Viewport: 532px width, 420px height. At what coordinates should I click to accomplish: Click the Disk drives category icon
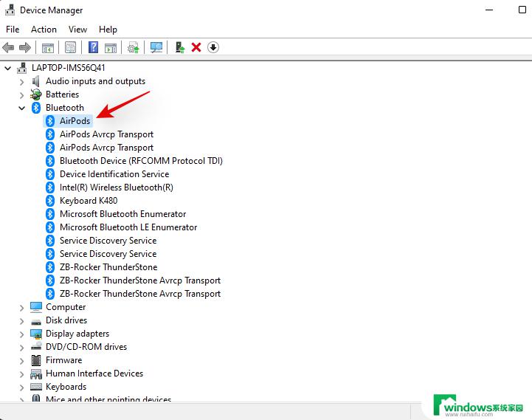(36, 321)
